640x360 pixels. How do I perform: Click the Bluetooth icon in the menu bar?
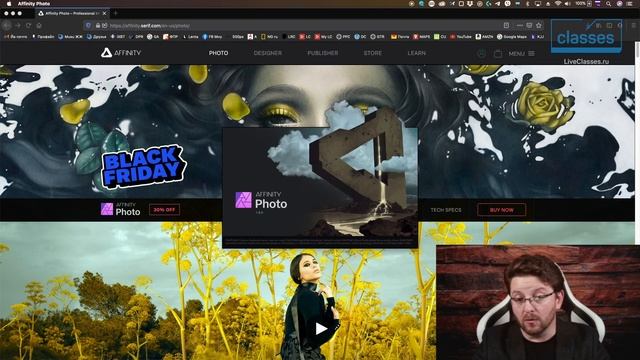[527, 4]
